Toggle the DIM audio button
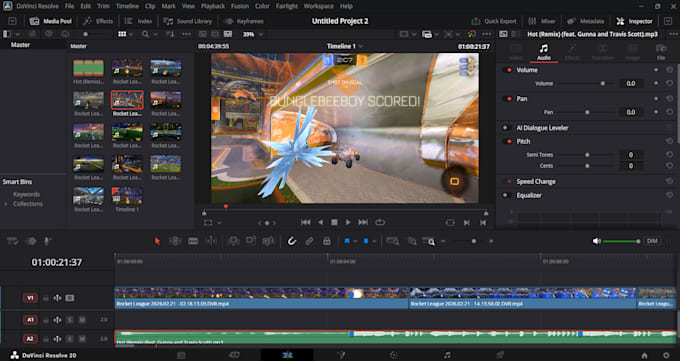This screenshot has height=361, width=680. (x=652, y=241)
